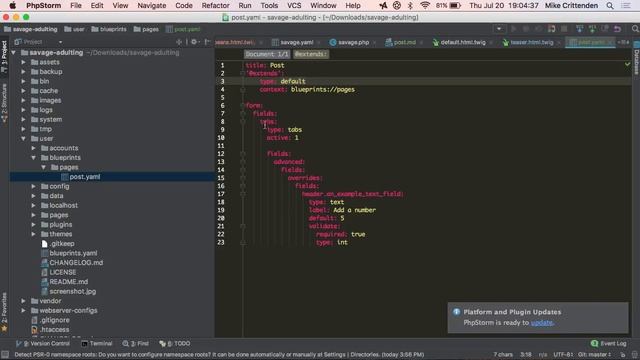Open the VCS menu
640x360 pixels.
(x=294, y=5)
